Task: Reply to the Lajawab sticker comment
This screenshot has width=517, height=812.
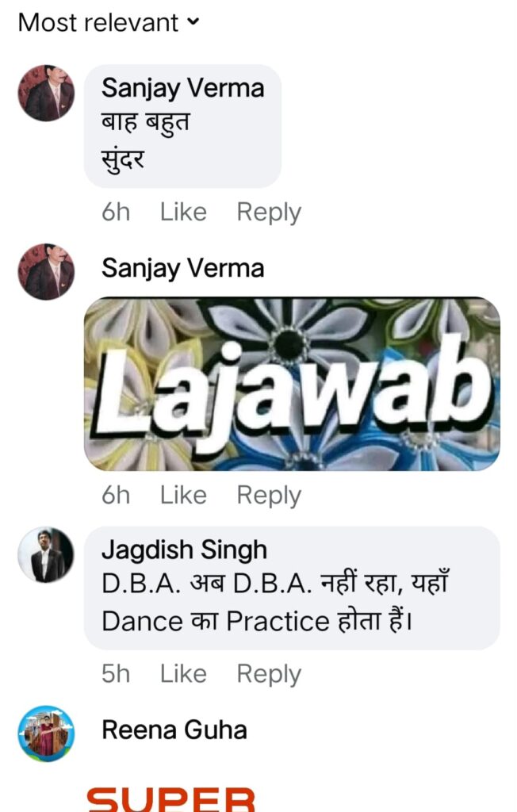Action: (x=269, y=496)
